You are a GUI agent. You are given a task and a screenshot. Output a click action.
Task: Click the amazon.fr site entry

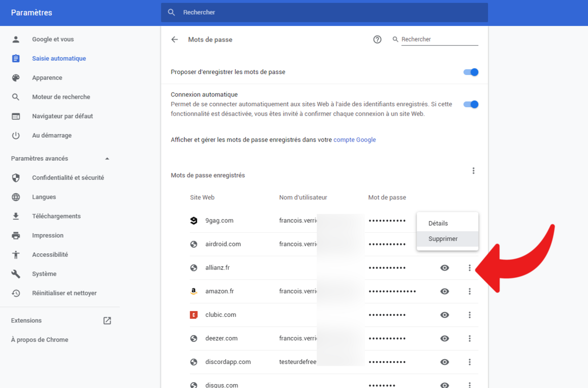[x=220, y=291]
